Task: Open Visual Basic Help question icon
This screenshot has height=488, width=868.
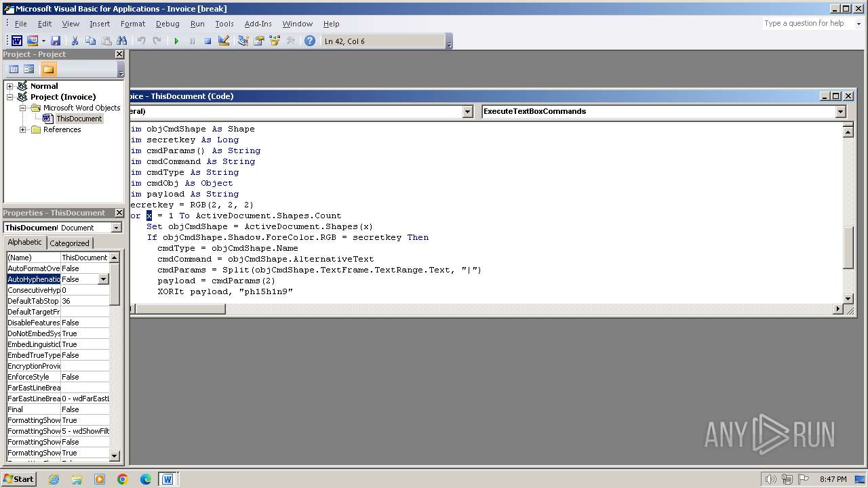Action: pyautogui.click(x=310, y=41)
